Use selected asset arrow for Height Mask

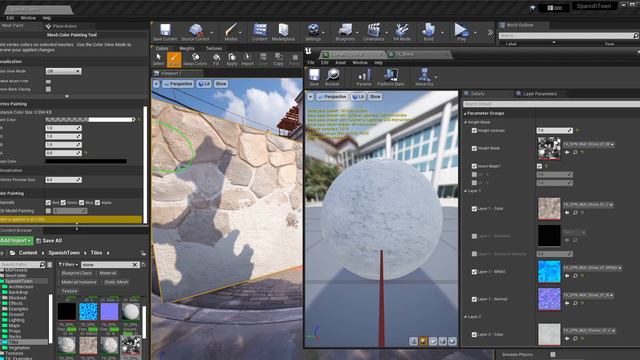pos(567,152)
